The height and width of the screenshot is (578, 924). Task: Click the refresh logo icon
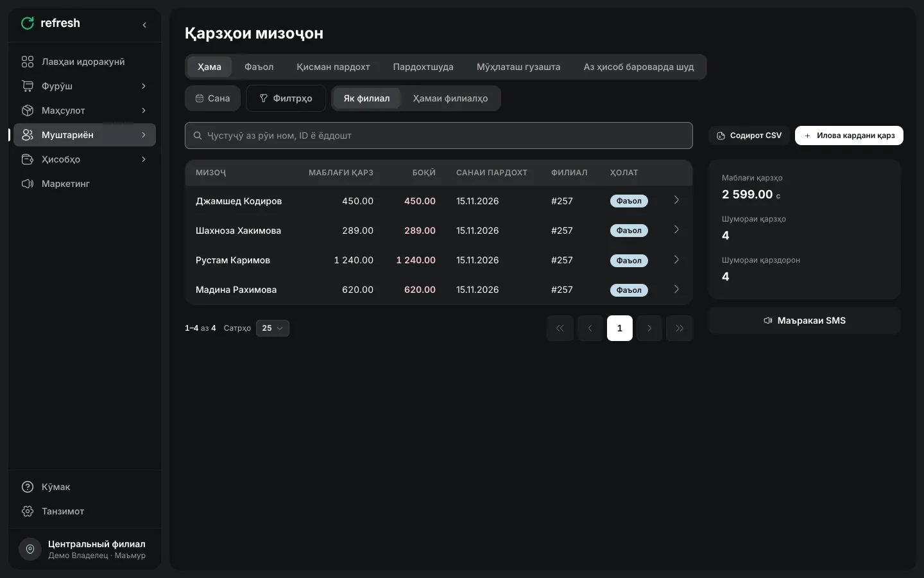coord(28,23)
